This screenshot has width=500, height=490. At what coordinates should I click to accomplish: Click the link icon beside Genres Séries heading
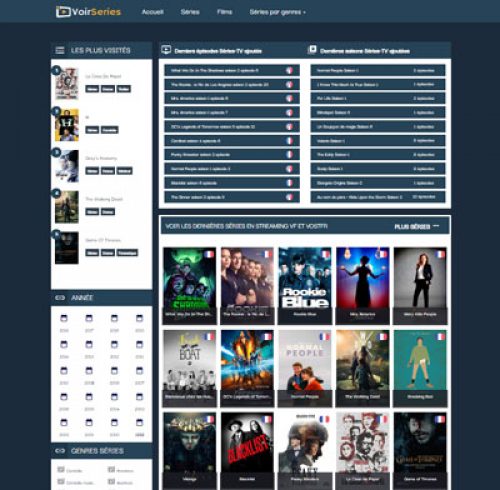click(x=60, y=451)
